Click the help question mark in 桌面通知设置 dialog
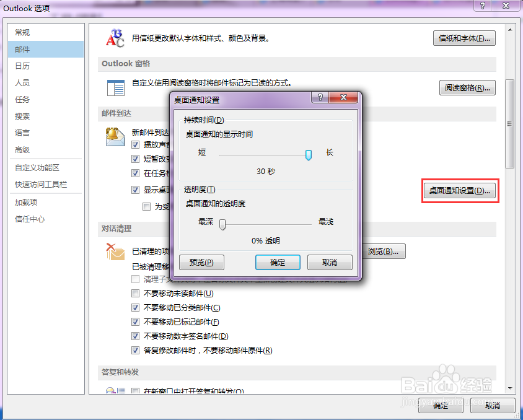523x420 pixels. pos(320,97)
